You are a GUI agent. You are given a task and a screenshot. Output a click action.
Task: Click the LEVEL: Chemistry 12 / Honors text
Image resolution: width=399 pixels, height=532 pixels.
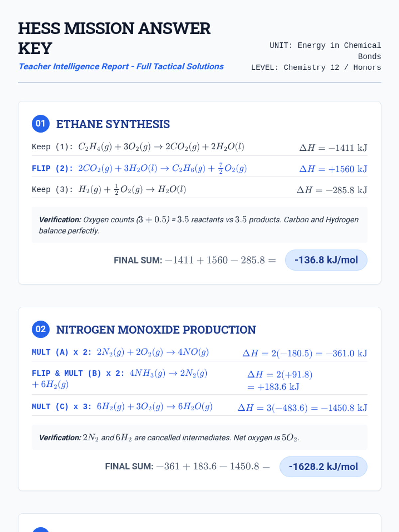click(x=316, y=67)
